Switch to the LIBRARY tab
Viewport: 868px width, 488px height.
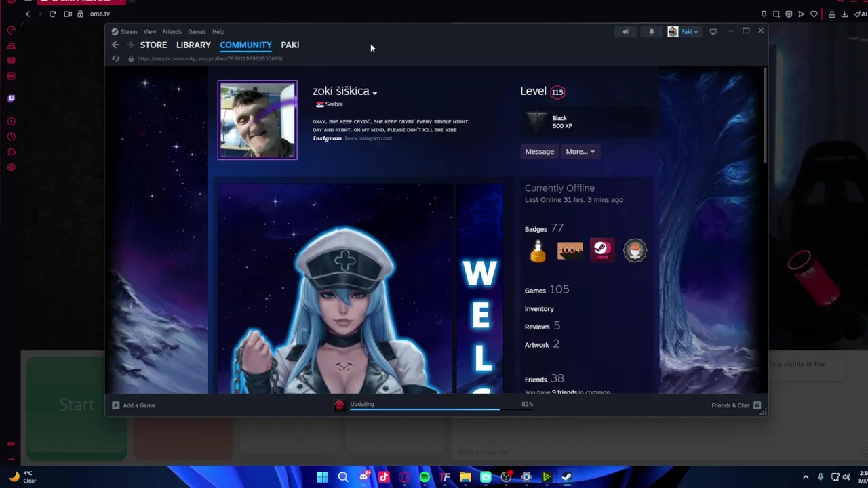(193, 45)
